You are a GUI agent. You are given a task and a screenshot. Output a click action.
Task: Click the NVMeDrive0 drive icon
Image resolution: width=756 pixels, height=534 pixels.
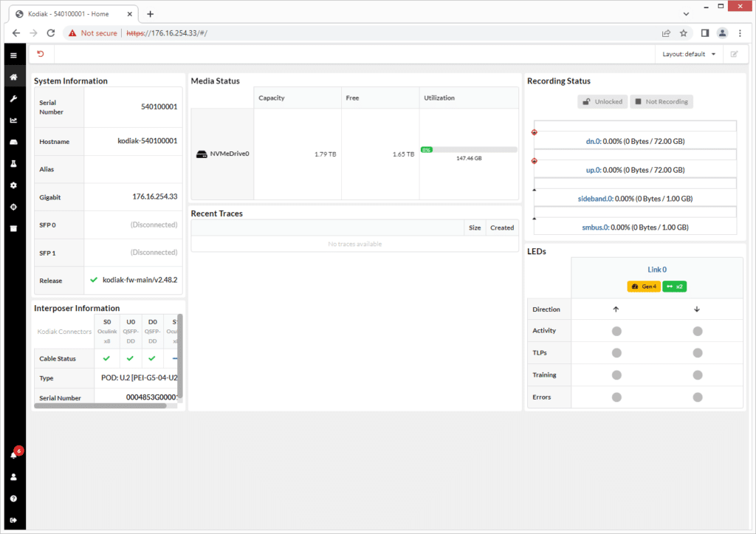click(x=202, y=154)
